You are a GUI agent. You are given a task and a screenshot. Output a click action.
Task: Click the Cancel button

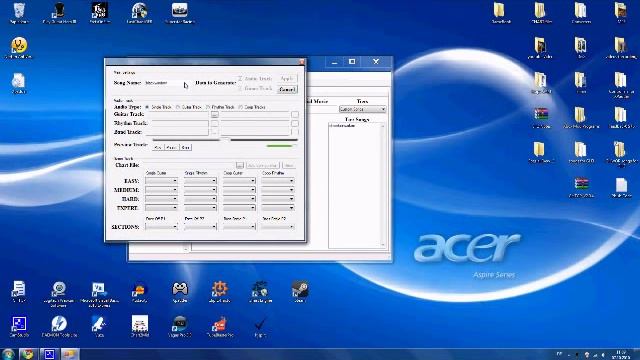point(287,89)
